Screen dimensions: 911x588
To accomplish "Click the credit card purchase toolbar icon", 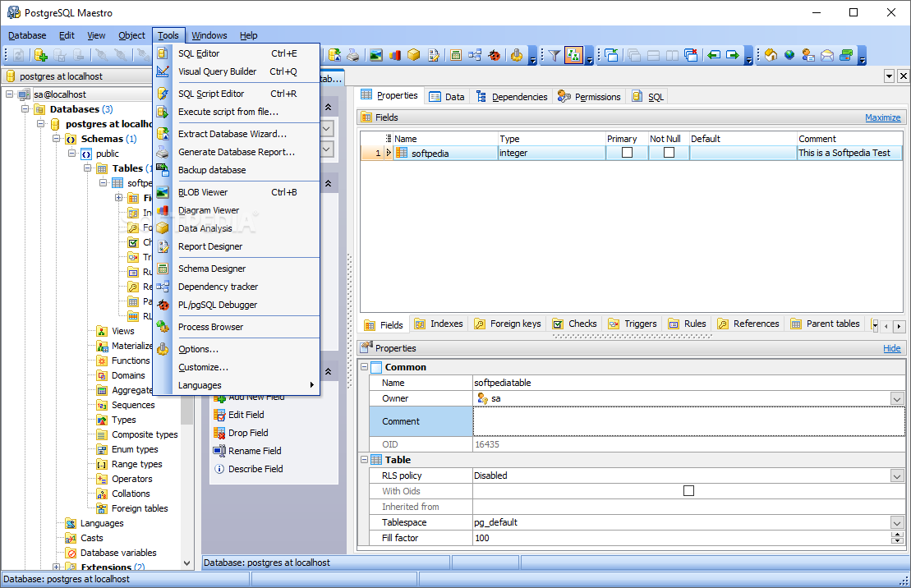I will [846, 55].
